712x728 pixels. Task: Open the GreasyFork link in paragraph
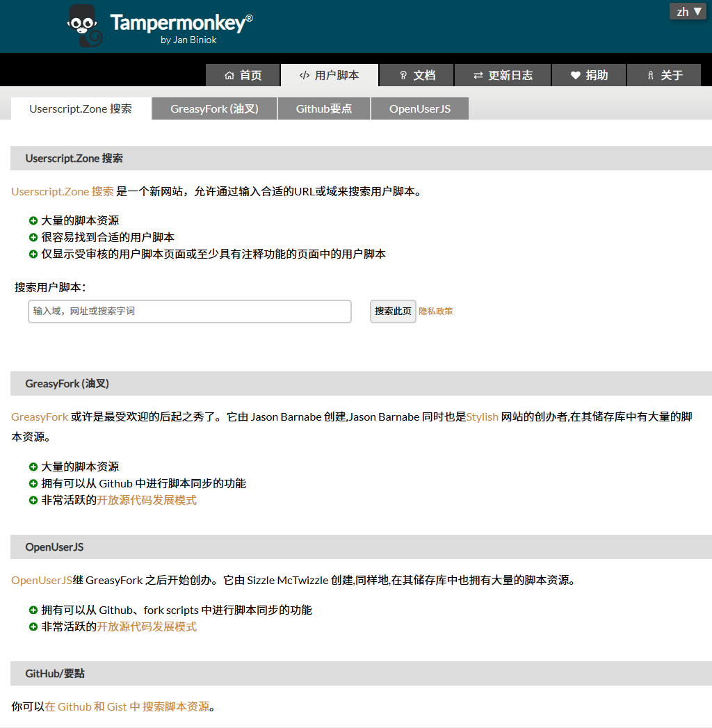pyautogui.click(x=40, y=417)
